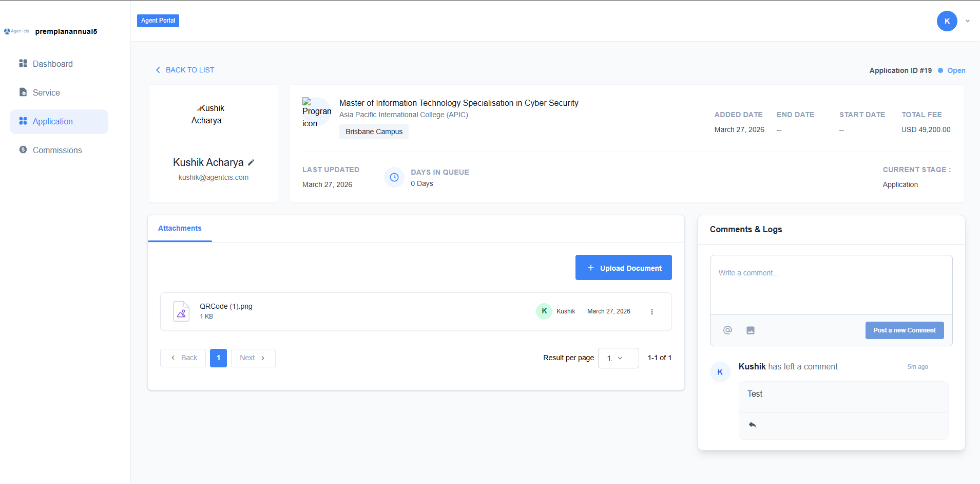
Task: Click the USD 49,200.00 total fee value
Action: pos(926,129)
